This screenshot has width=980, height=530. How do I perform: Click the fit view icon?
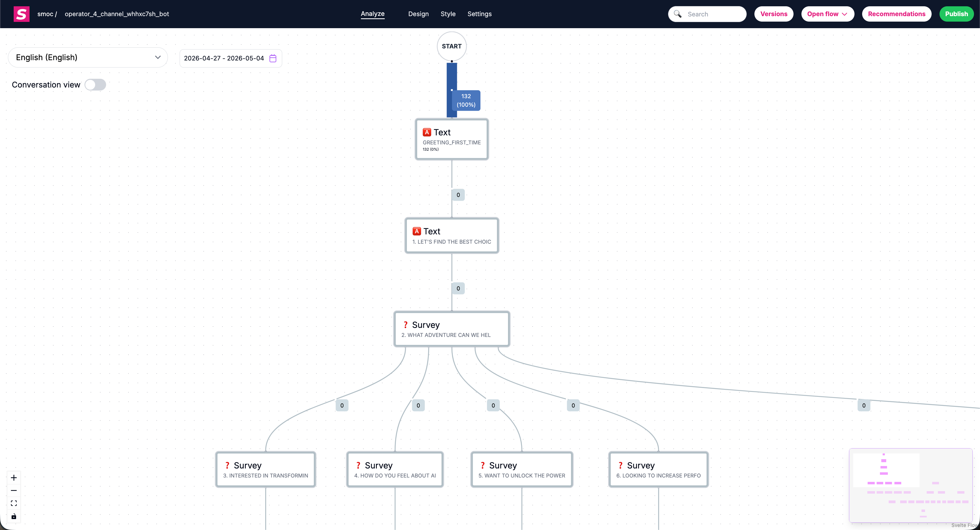(x=14, y=503)
